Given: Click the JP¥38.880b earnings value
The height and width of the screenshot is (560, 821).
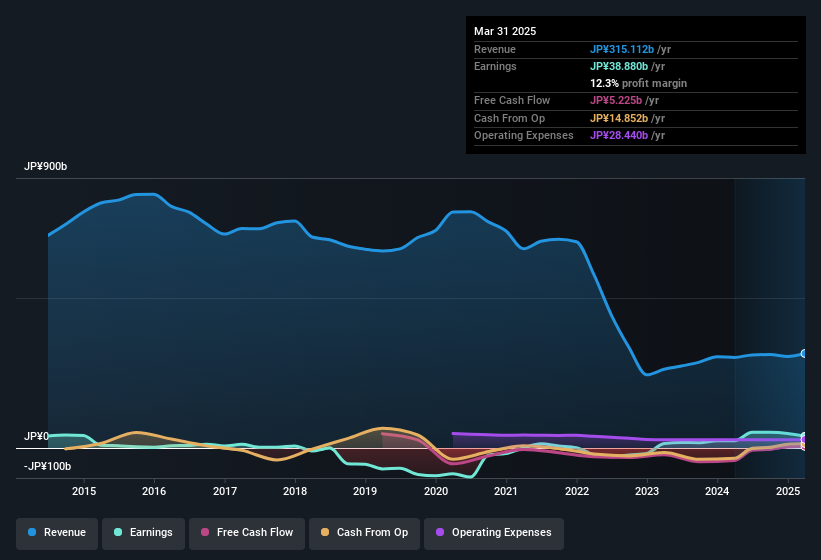Looking at the screenshot, I should [619, 66].
